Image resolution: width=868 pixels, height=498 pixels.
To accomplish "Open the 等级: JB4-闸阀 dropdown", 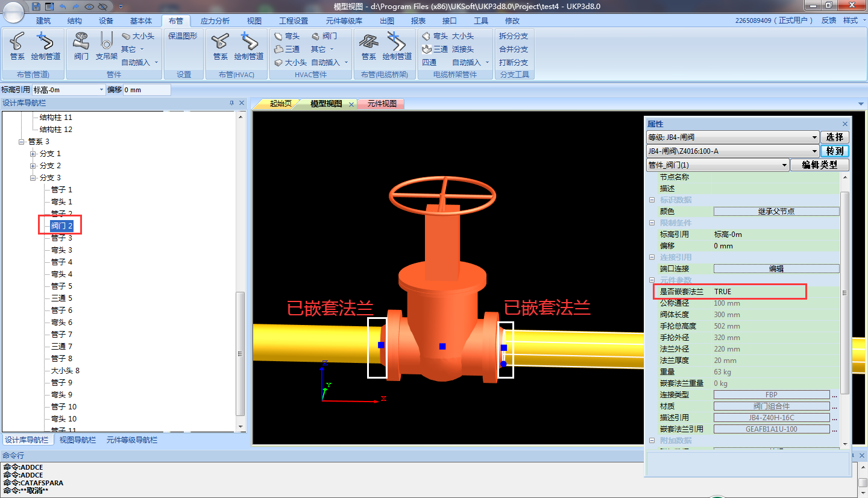I will click(815, 137).
